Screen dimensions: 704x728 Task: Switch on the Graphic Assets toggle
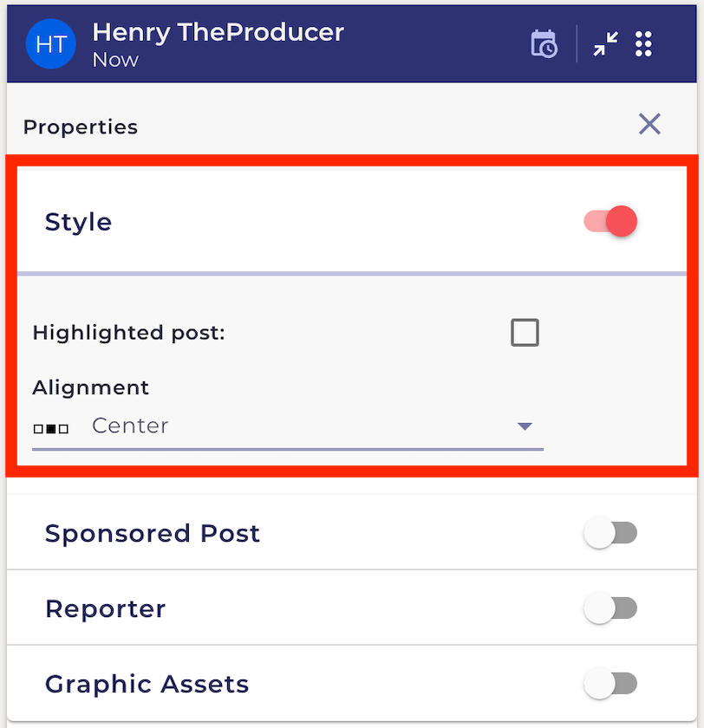pos(610,684)
